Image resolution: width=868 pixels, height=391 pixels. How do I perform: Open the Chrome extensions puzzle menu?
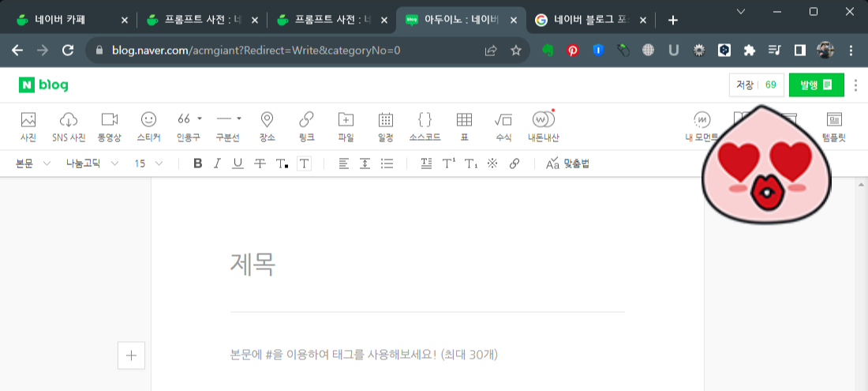pos(750,51)
